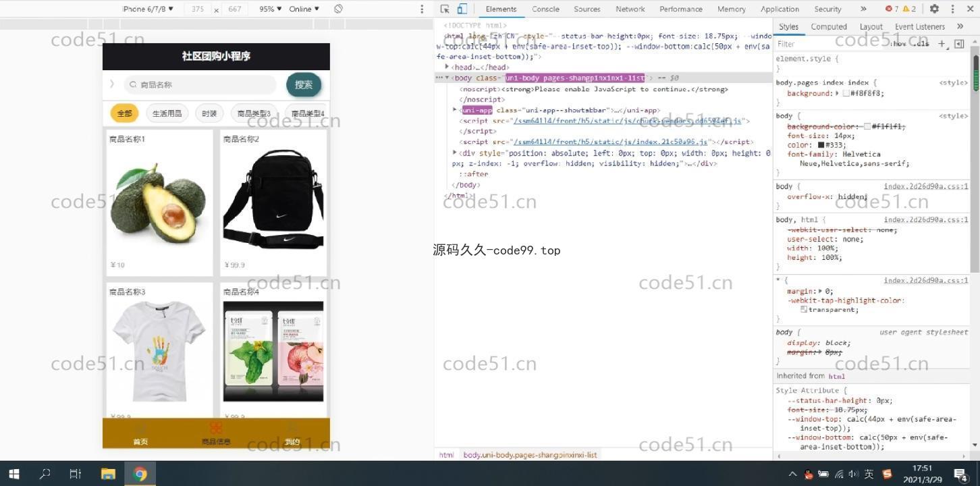Open File Explorer from the taskbar
Screen dimensions: 980x486
coord(108,474)
